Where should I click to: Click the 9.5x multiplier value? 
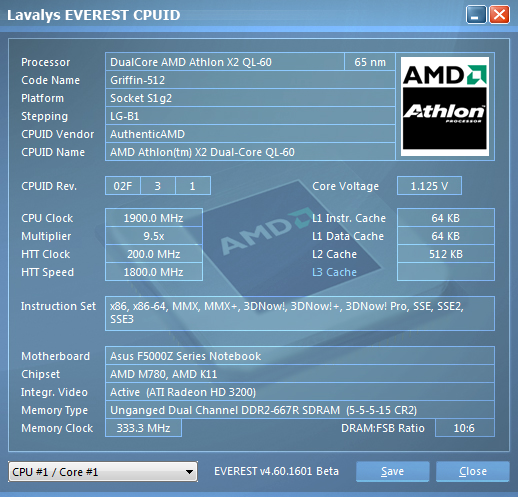pyautogui.click(x=154, y=236)
